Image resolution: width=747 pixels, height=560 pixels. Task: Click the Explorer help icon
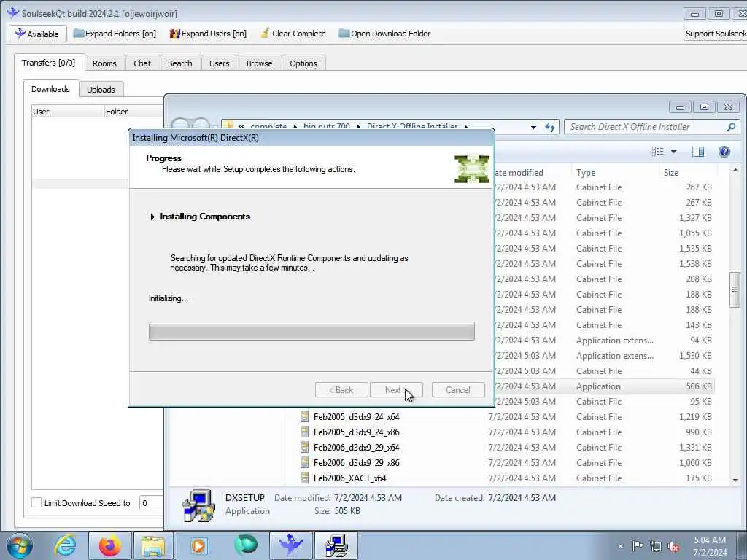(x=724, y=152)
